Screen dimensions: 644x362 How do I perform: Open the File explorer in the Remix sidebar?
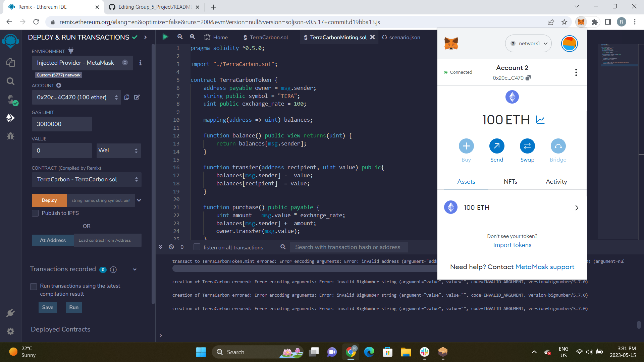point(10,62)
